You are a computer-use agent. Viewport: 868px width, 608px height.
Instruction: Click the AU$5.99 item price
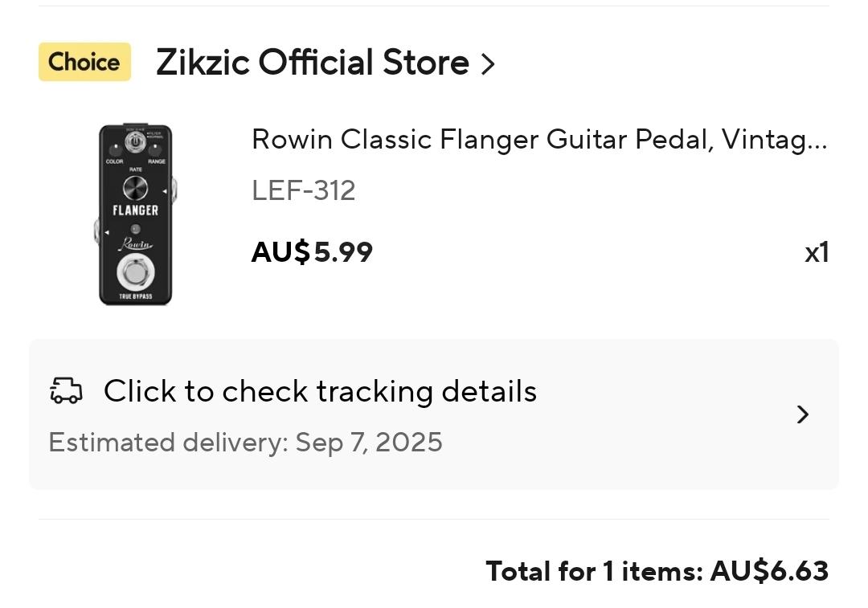tap(312, 252)
